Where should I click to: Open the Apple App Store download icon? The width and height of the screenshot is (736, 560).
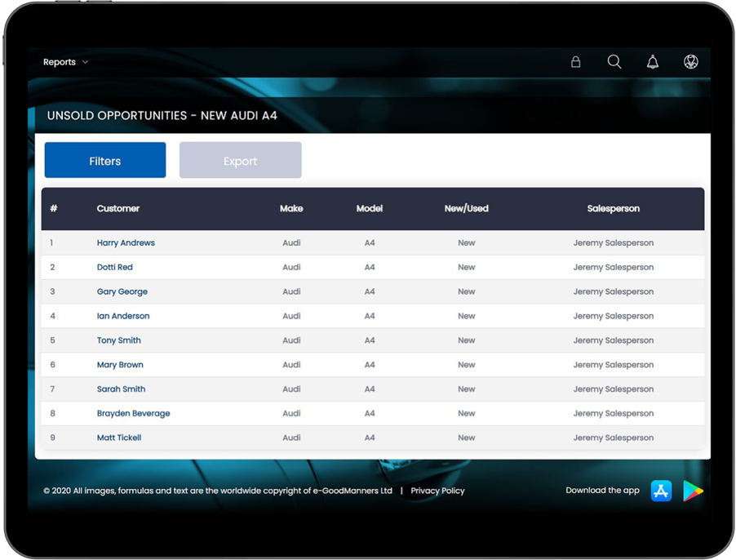coord(661,491)
